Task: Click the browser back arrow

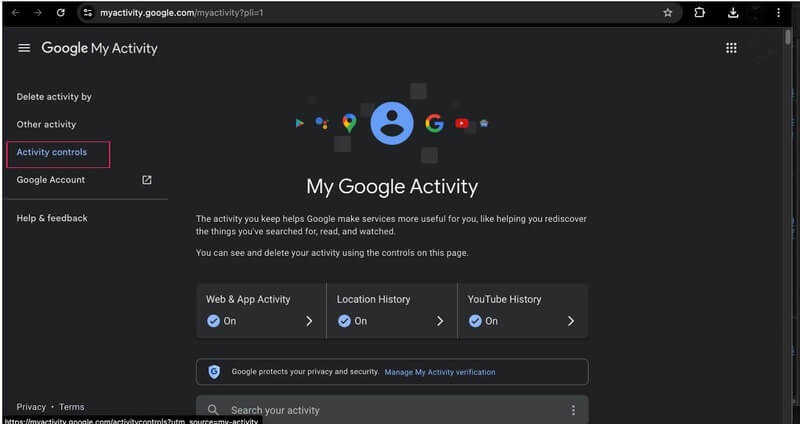Action: point(16,13)
